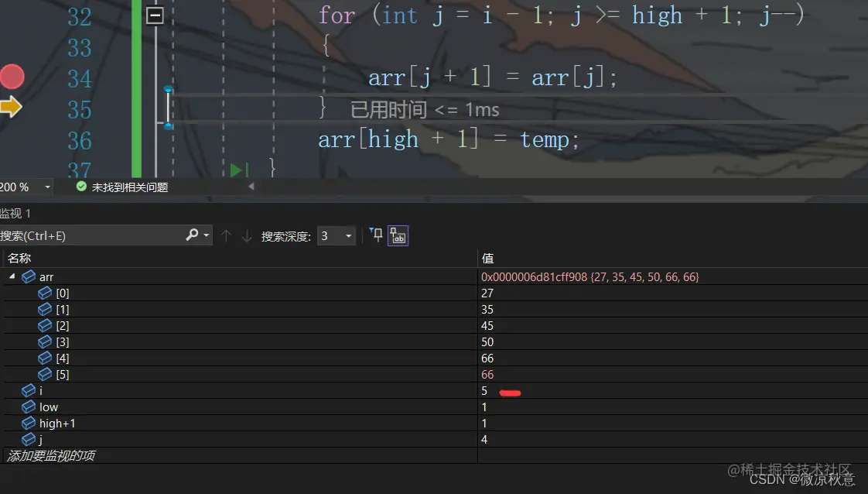Image resolution: width=868 pixels, height=494 pixels.
Task: Click the cube icon beside arr
Action: coord(28,276)
